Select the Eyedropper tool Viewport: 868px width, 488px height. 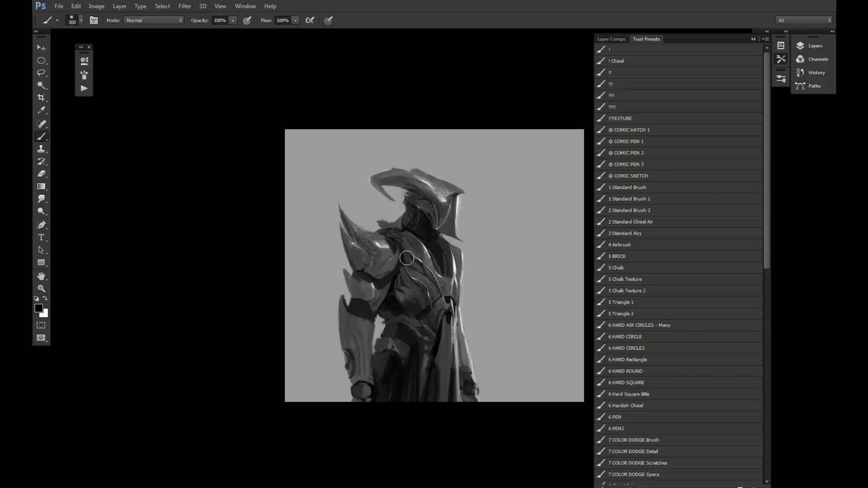[41, 110]
